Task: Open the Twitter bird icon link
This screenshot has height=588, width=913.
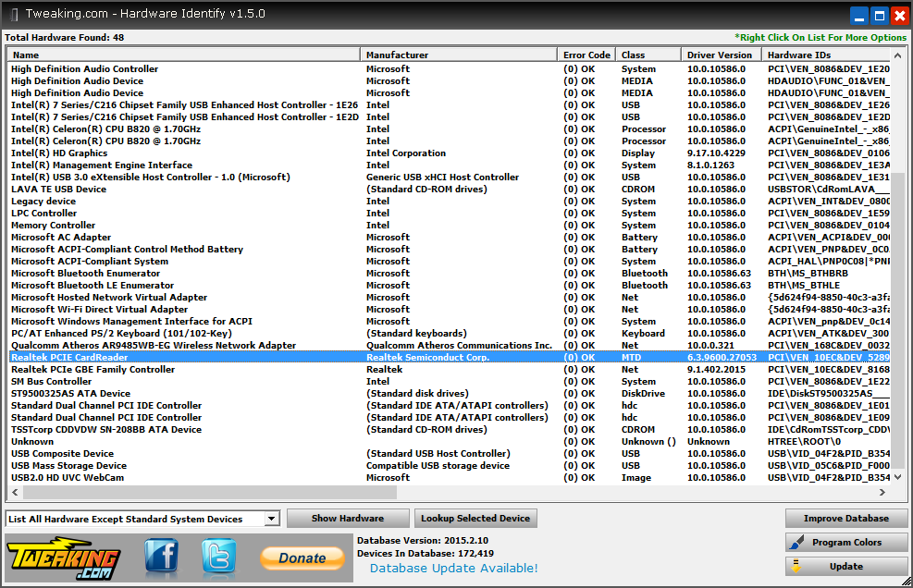Action: 219,556
